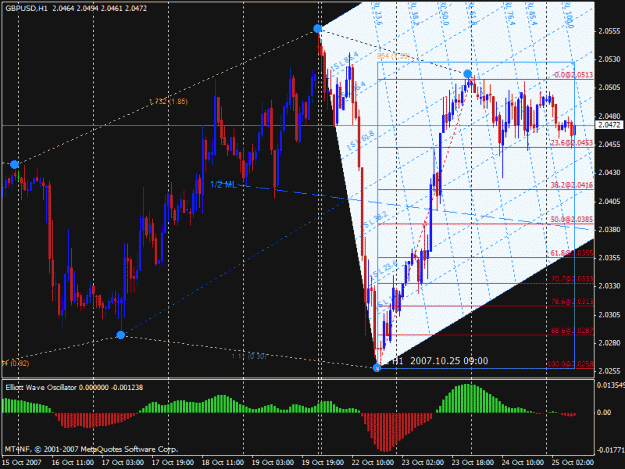Click the 19 Oct 03:00 time label

click(273, 462)
